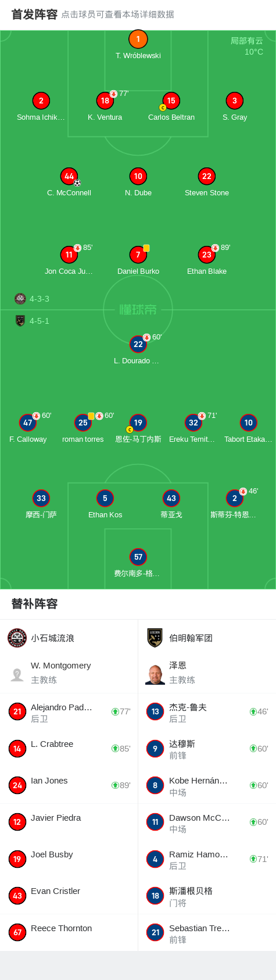This screenshot has height=980, width=276.
Task: Open 伯明翰军团 team page from substitutes header
Action: pyautogui.click(x=207, y=638)
